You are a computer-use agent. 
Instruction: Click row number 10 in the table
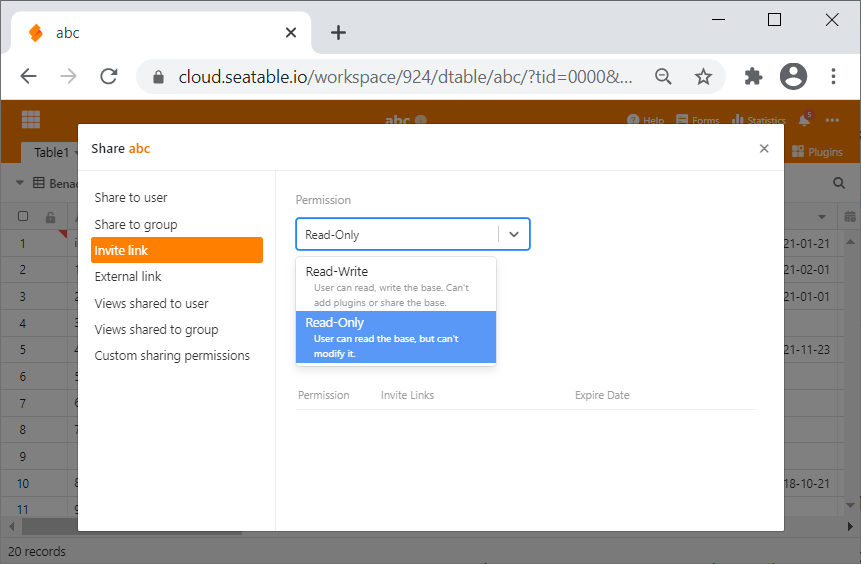(x=23, y=483)
